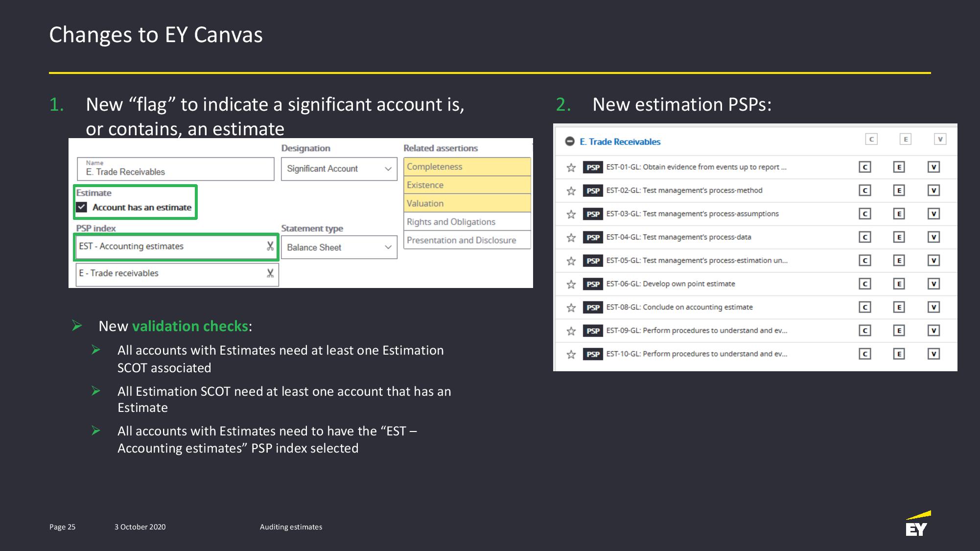Viewport: 980px width, 551px height.
Task: Click E - Trade receivables index field
Action: click(177, 274)
